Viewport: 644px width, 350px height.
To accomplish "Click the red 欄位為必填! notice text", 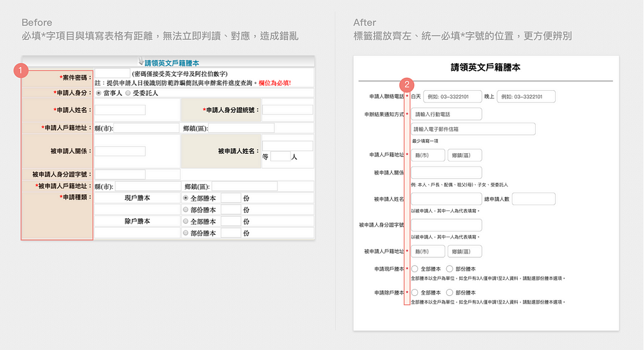I will click(x=275, y=83).
